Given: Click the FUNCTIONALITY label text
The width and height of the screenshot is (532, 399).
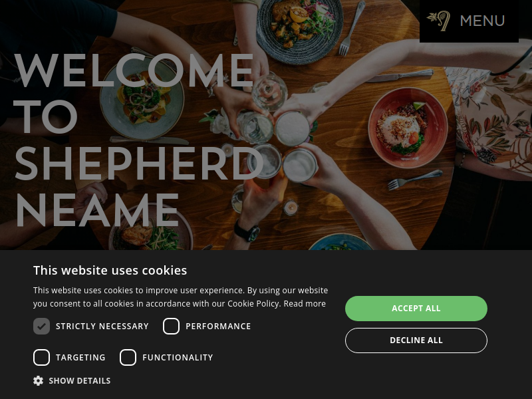Looking at the screenshot, I should [x=178, y=358].
